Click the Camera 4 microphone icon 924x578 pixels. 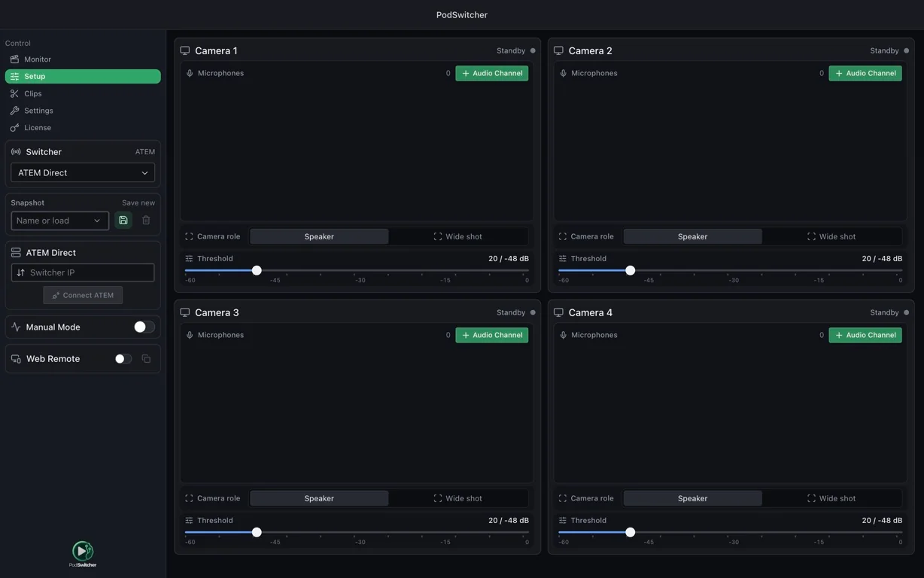coord(563,335)
